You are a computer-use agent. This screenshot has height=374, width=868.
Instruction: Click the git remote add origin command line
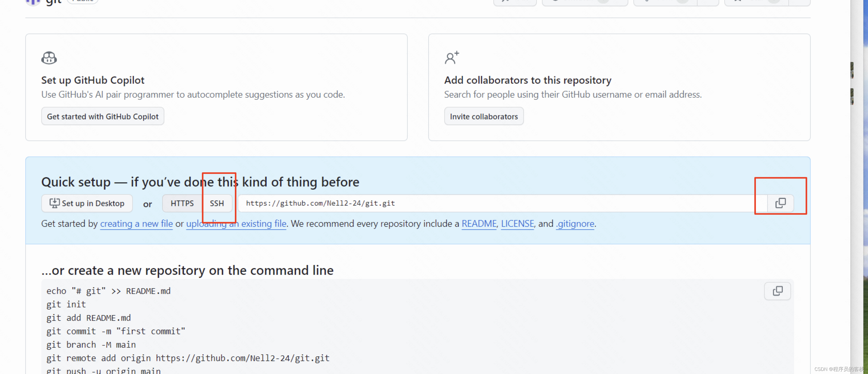pos(188,358)
